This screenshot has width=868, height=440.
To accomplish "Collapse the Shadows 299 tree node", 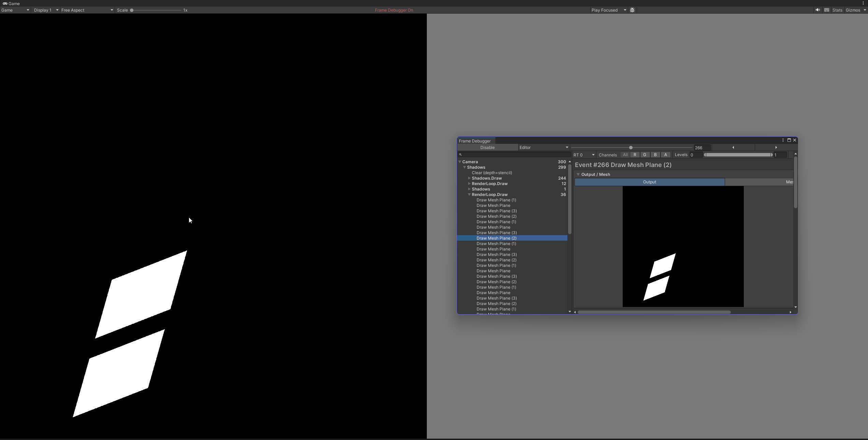I will (465, 167).
